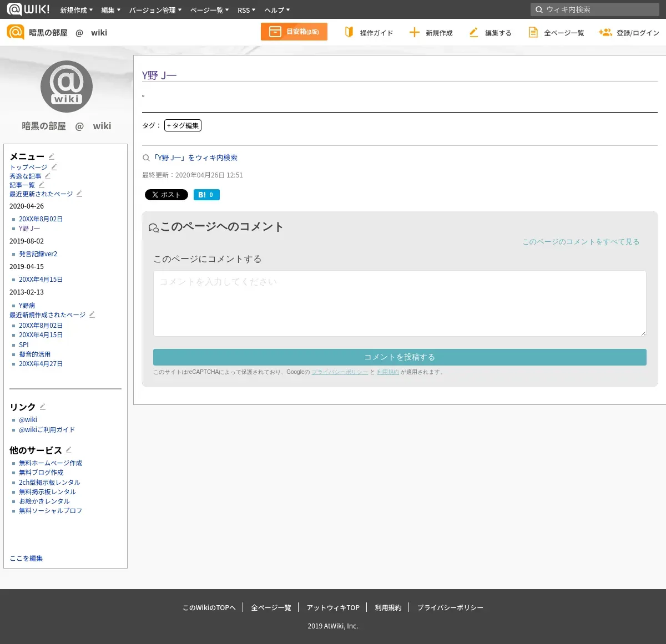This screenshot has height=644, width=666.
Task: Open the ヘルプ dropdown menu
Action: 277,10
